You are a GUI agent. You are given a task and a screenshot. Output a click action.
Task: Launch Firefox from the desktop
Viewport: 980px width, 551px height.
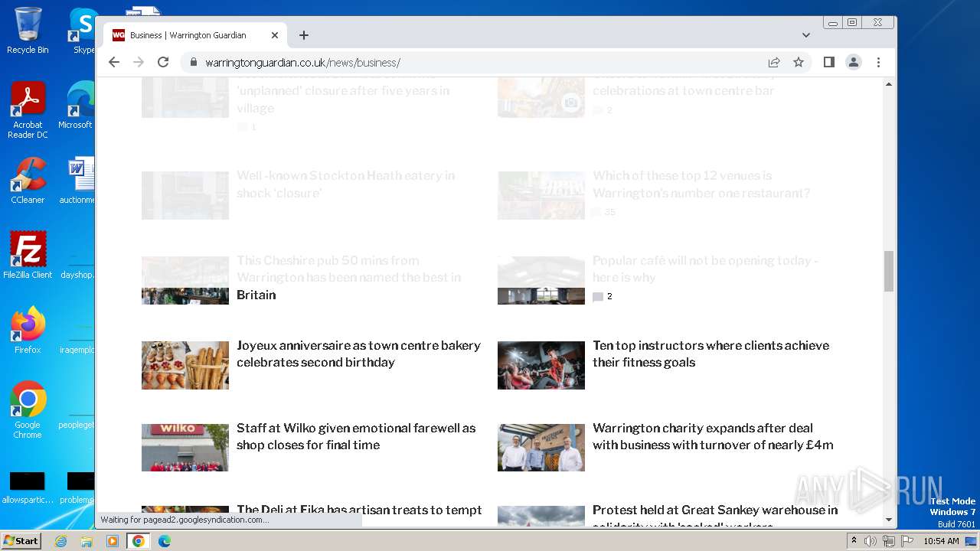[28, 330]
